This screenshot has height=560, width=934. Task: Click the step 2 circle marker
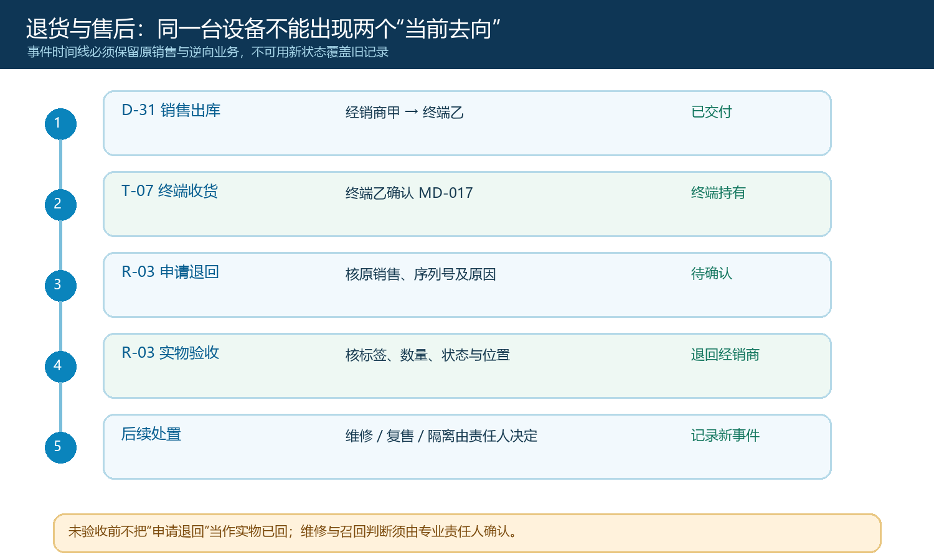click(x=60, y=205)
